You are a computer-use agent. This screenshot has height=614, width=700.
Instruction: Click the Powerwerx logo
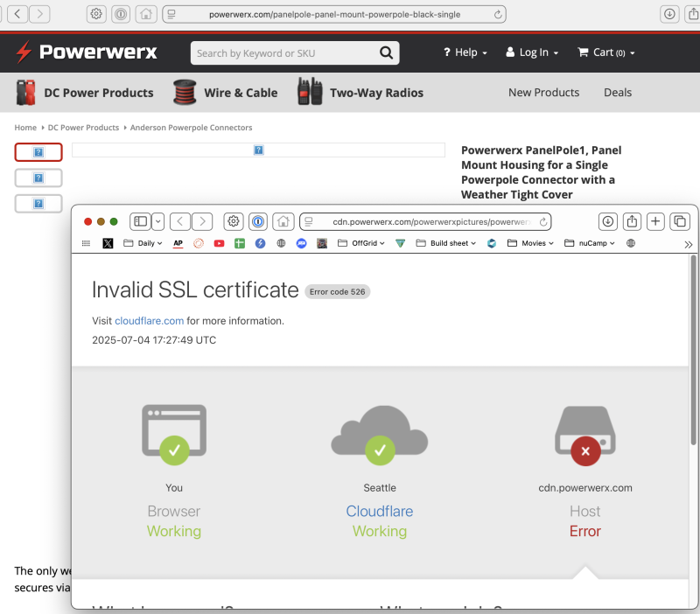pyautogui.click(x=86, y=52)
